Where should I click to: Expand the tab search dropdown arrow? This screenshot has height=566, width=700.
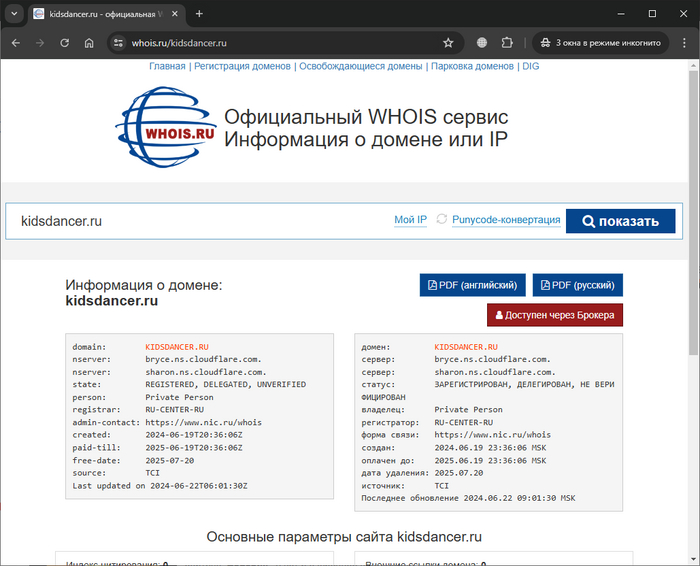click(x=14, y=14)
